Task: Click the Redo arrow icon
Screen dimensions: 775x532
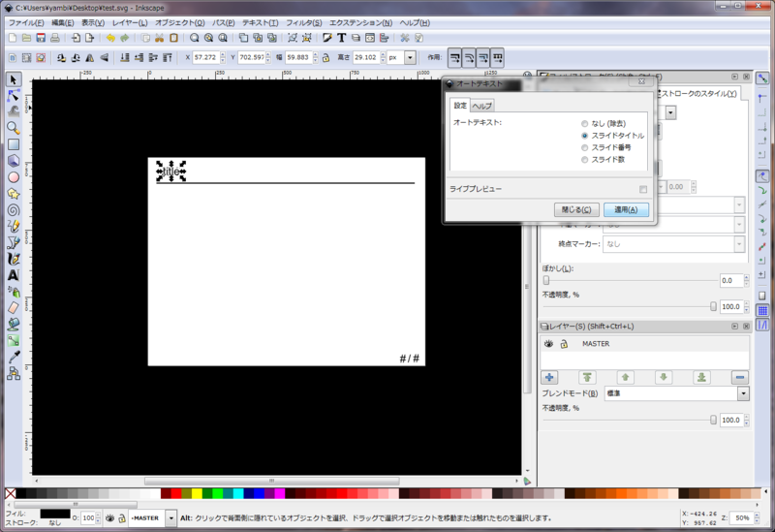Action: pos(125,38)
